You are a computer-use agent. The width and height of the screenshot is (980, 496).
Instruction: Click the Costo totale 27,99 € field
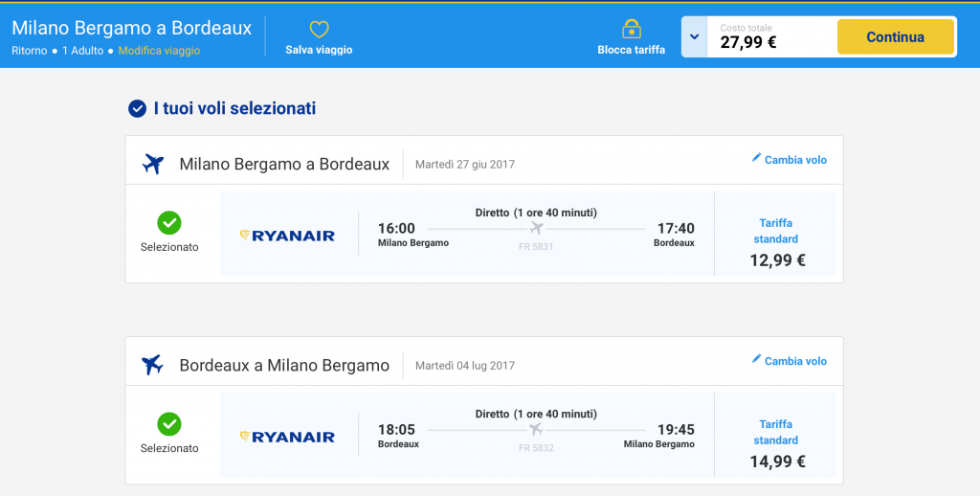766,37
